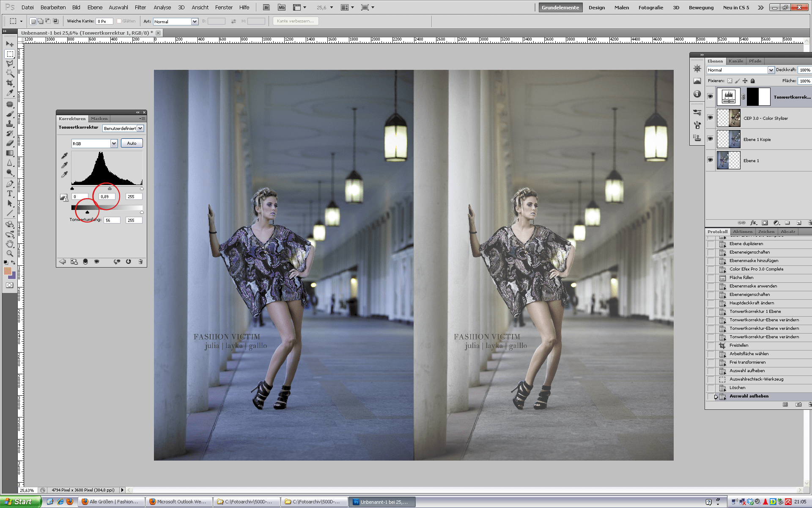Open the layer blend mode Normal dropdown
Viewport: 812px width, 508px height.
tap(771, 70)
